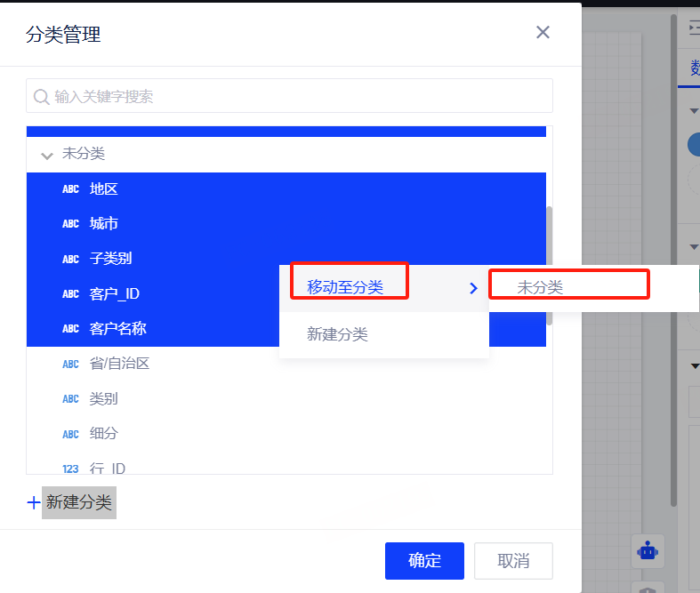The image size is (700, 593).
Task: Choose 移动至分类 in the context menu
Action: point(346,287)
